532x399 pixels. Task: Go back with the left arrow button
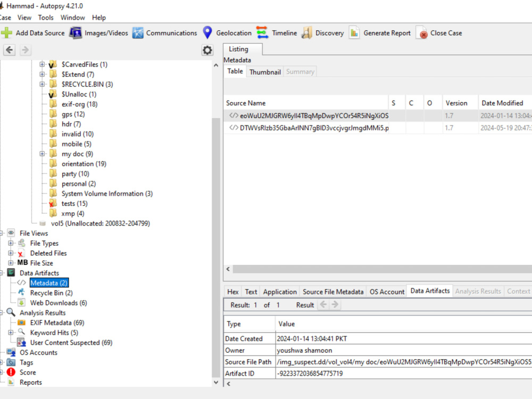[10, 50]
